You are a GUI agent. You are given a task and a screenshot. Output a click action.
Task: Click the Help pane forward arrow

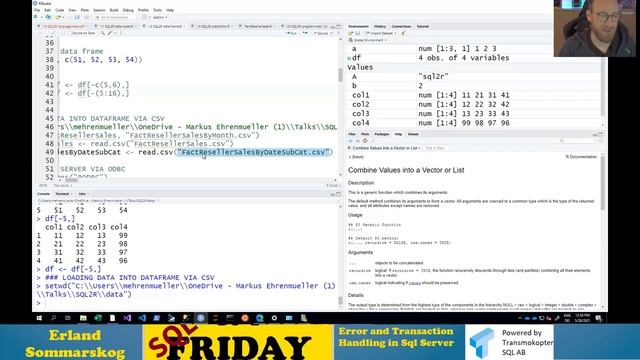pyautogui.click(x=358, y=141)
